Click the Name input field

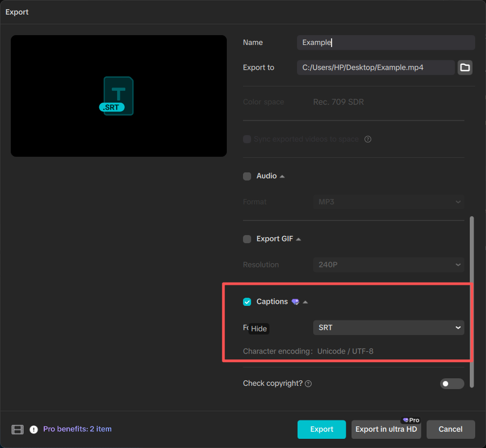(386, 43)
